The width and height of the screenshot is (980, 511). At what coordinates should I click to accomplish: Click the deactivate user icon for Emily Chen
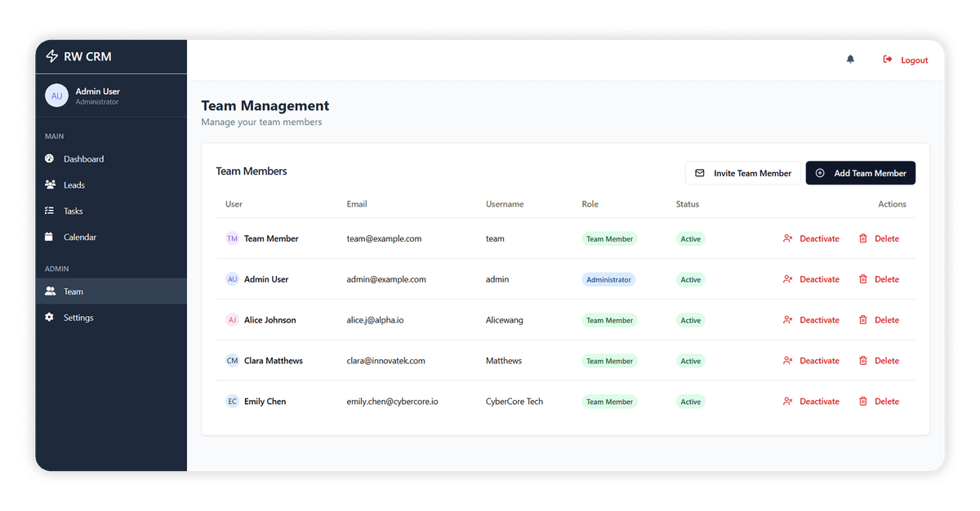click(788, 402)
